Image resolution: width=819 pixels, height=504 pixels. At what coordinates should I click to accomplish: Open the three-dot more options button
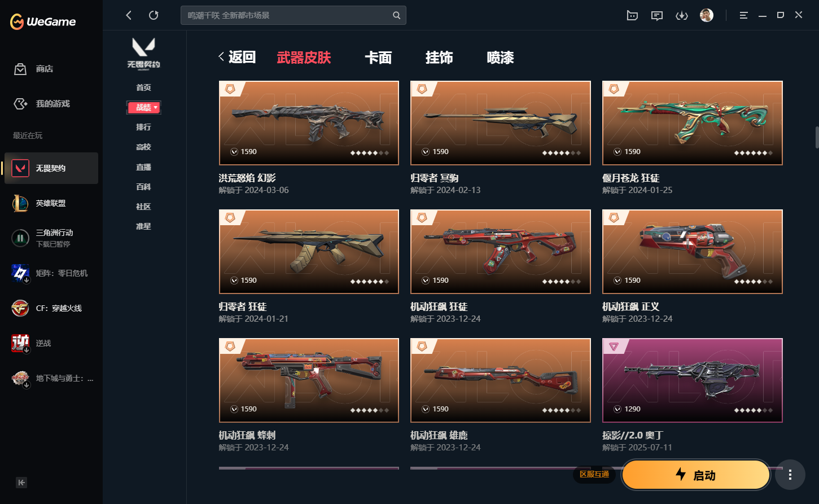tap(790, 475)
